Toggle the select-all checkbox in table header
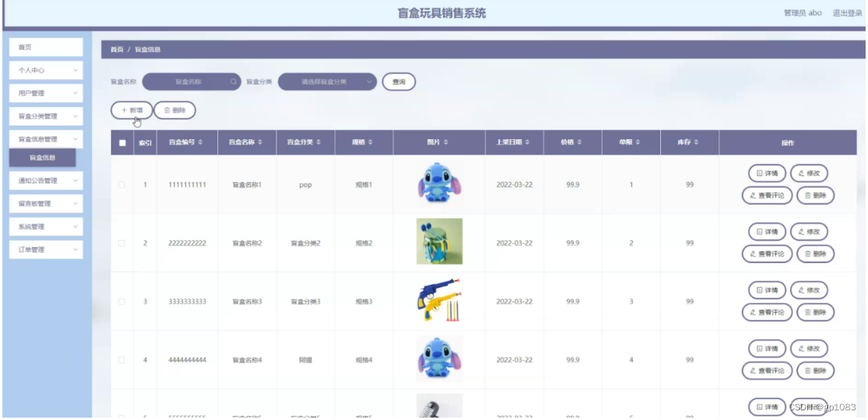The height and width of the screenshot is (420, 868). [122, 142]
